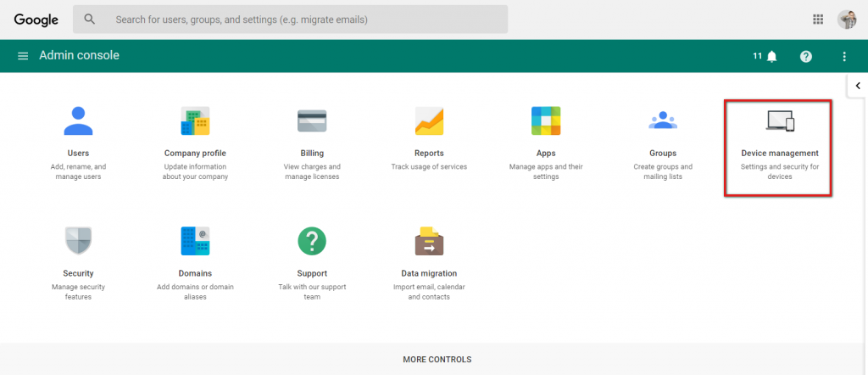Select the Company profile label
868x375 pixels.
(195, 154)
